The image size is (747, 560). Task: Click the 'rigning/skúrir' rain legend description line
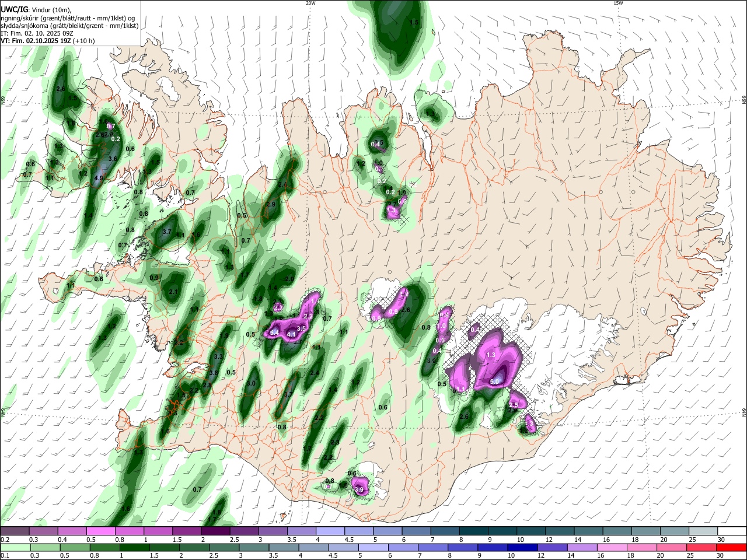click(68, 17)
